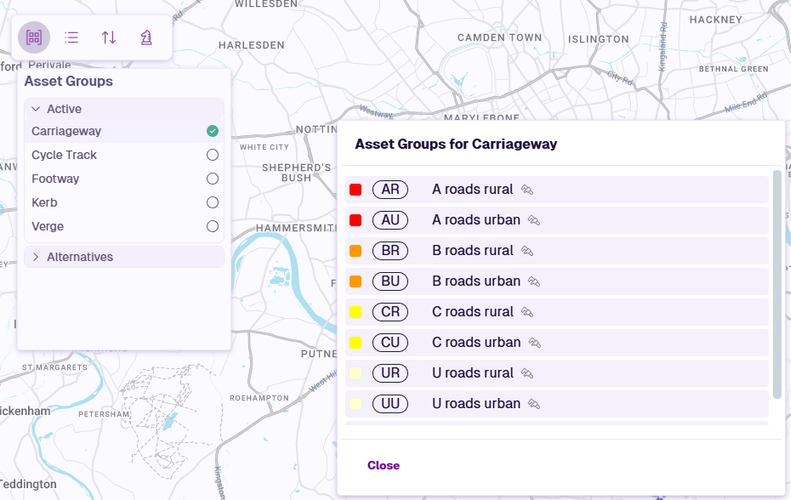Screen dimensions: 791x500
Task: Click the HARLESDEN map label
Action: (251, 45)
